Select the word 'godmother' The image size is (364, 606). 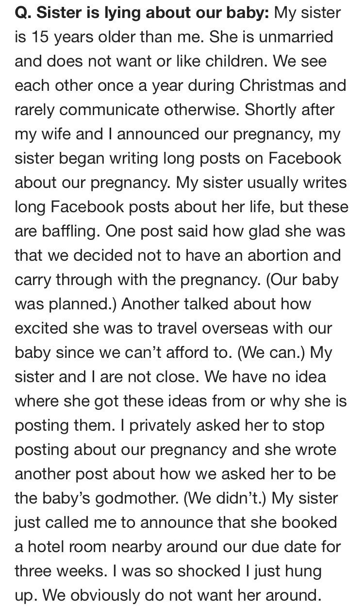108,474
